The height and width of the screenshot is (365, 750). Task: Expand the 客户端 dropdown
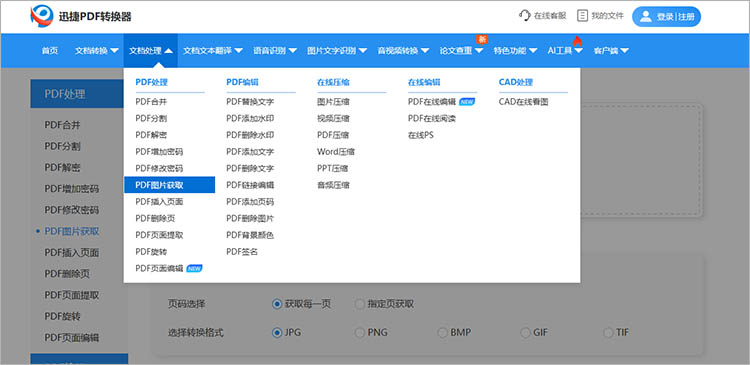point(611,50)
